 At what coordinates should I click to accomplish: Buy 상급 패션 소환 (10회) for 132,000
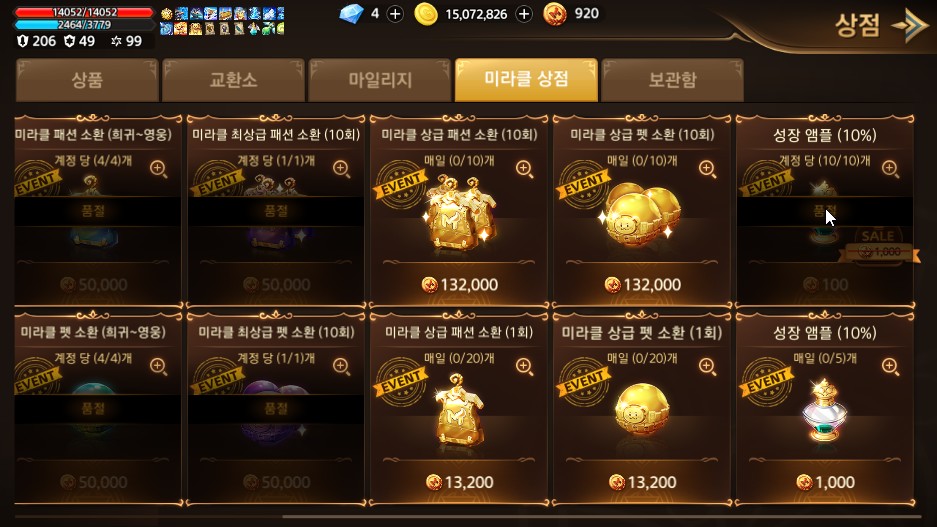point(459,284)
